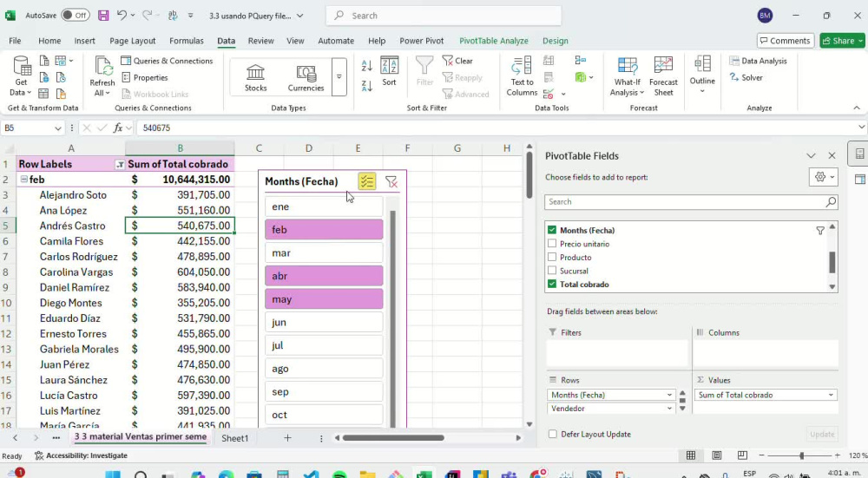This screenshot has width=868, height=478.
Task: Uncheck Months (Fecha) field
Action: [552, 230]
